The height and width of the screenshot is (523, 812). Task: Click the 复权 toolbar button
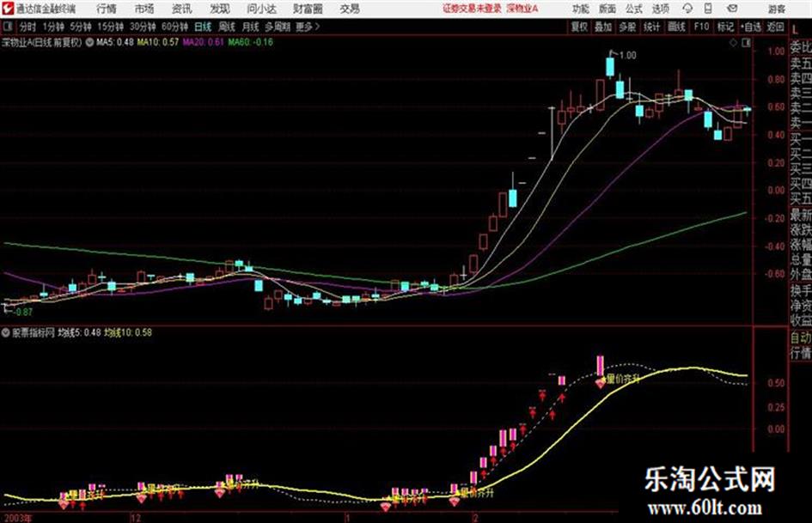click(579, 27)
